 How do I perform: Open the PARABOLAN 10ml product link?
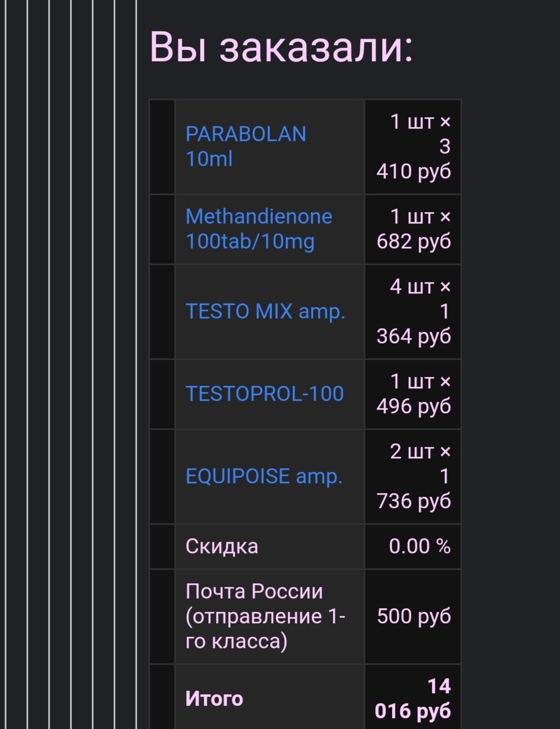[x=245, y=147]
